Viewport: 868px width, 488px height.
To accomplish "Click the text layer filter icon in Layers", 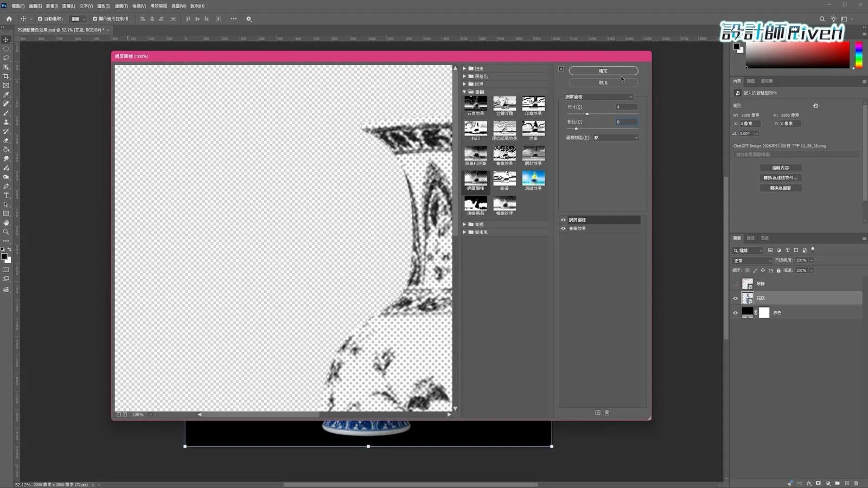I will point(787,251).
